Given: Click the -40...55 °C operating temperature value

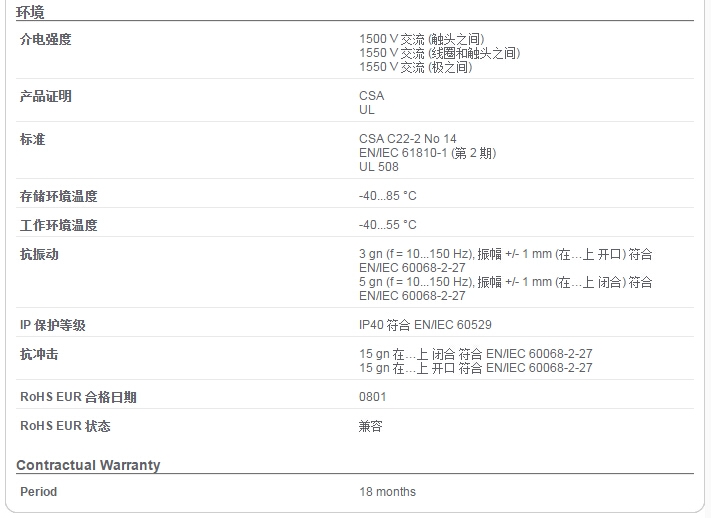Looking at the screenshot, I should 388,225.
